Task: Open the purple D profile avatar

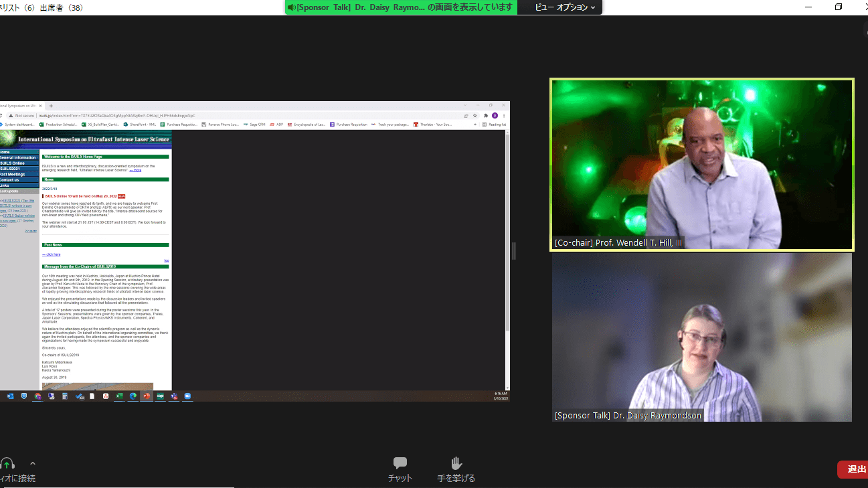Action: pos(495,116)
